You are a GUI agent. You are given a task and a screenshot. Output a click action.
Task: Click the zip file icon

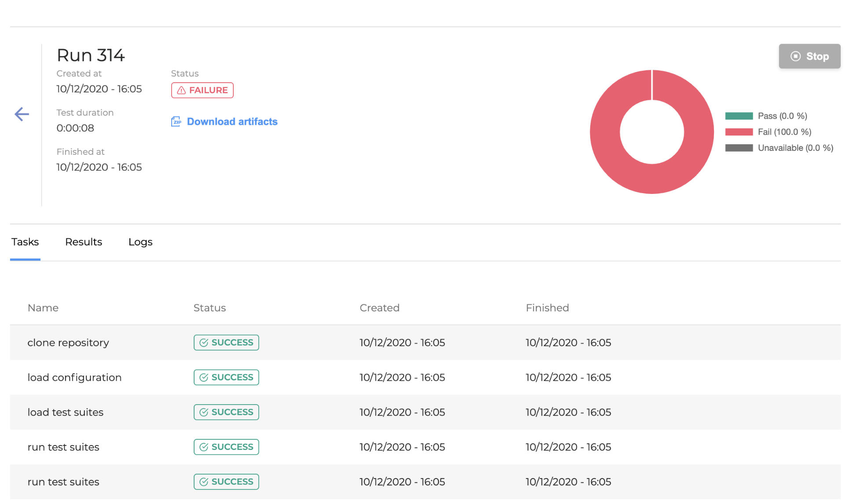[x=176, y=121]
